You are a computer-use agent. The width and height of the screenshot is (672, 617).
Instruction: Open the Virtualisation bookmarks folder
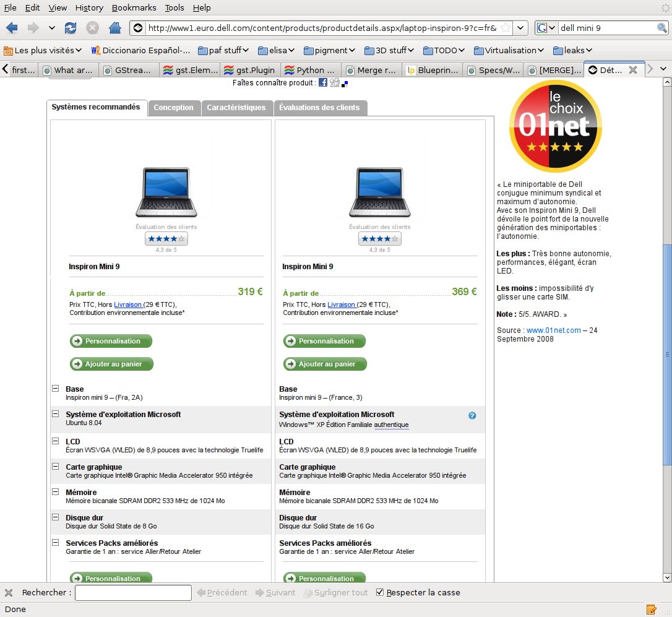pos(509,51)
